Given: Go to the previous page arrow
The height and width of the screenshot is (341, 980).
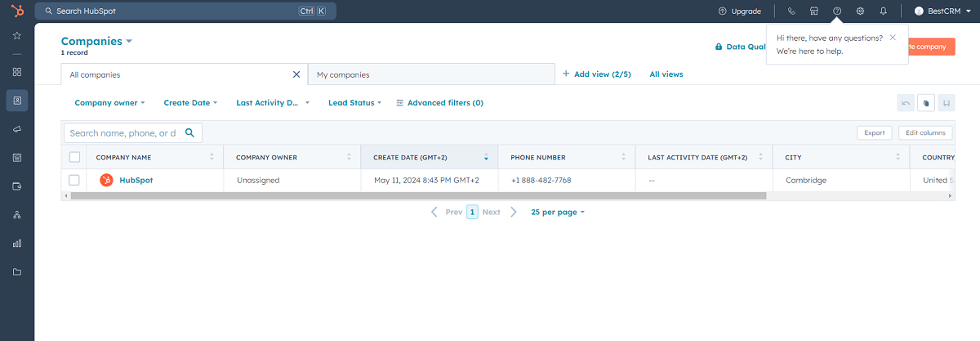Looking at the screenshot, I should [434, 212].
